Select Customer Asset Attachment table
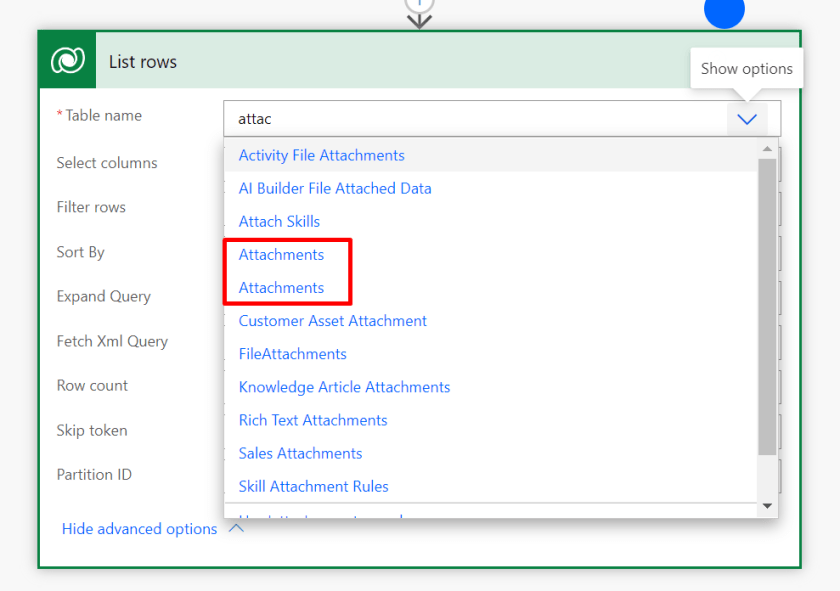840x591 pixels. click(332, 320)
